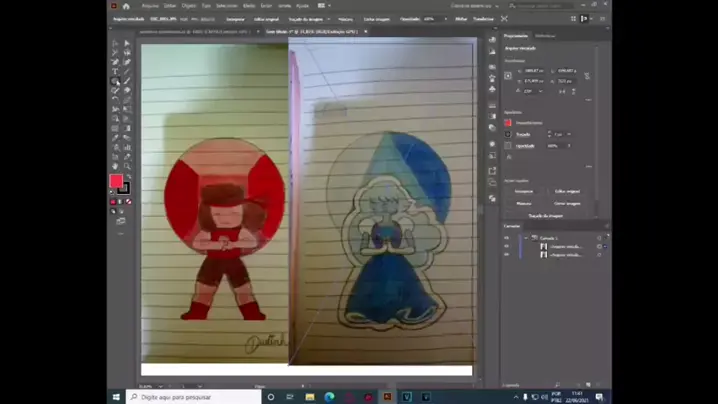Click the Máscara button in control bar
This screenshot has height=404, width=718.
coord(345,19)
